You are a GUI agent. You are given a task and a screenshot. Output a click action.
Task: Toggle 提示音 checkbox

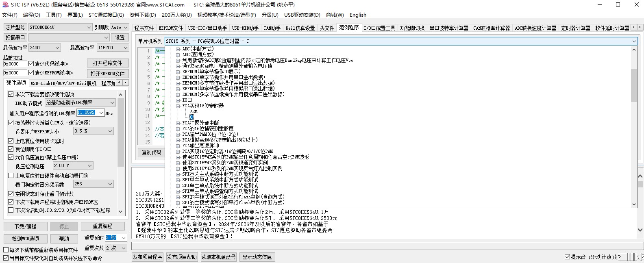click(x=567, y=257)
